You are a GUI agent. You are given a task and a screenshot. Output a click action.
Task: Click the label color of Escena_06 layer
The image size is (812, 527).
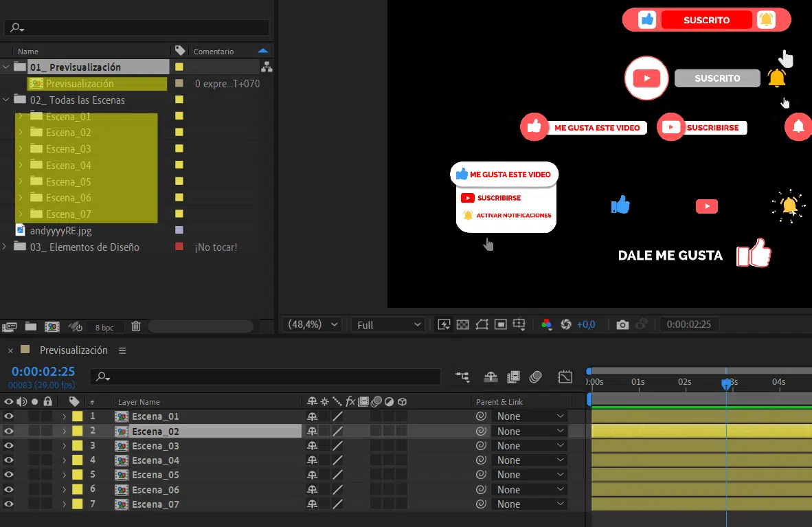77,490
